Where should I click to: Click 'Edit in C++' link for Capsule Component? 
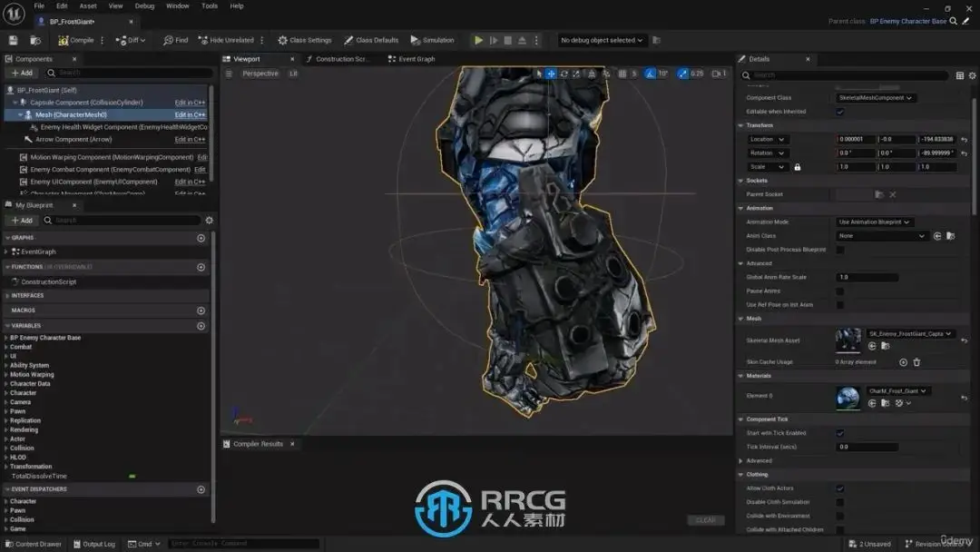190,103
